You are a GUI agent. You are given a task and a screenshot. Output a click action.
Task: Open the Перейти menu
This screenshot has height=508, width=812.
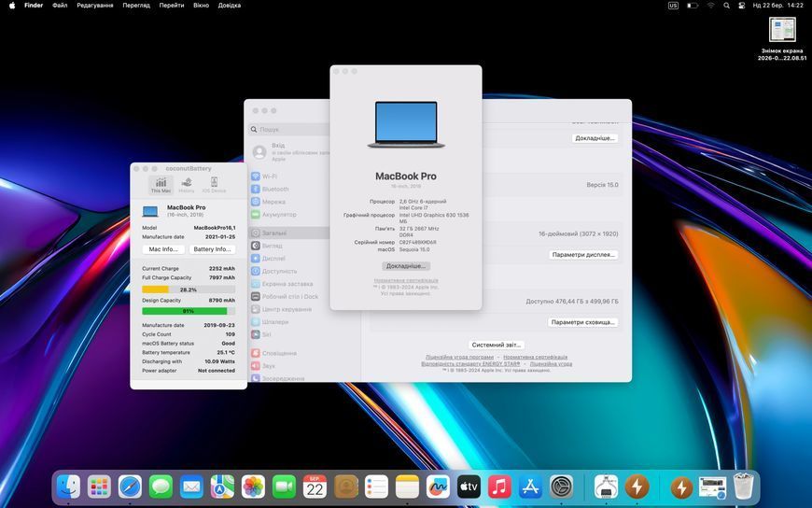172,6
